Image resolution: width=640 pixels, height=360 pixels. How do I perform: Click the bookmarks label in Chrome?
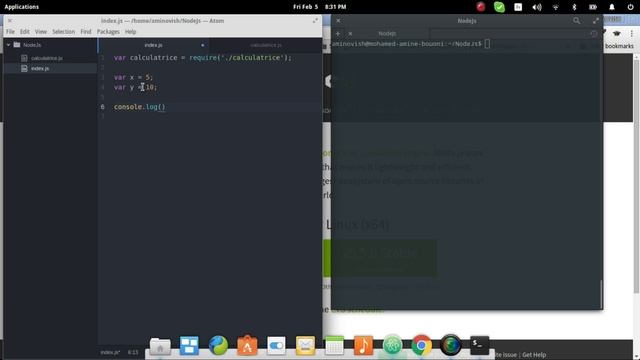pyautogui.click(x=619, y=46)
